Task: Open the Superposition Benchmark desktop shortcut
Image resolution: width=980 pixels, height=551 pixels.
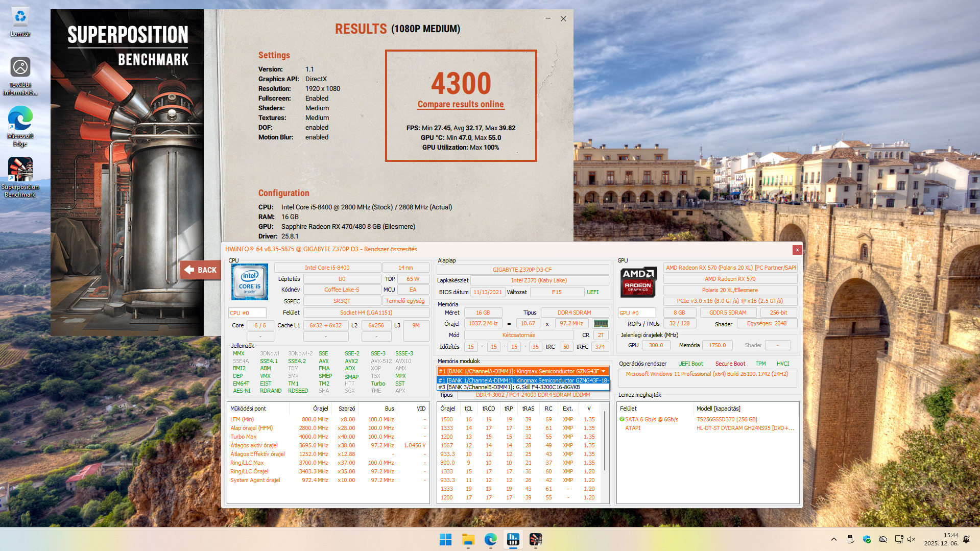Action: point(20,177)
